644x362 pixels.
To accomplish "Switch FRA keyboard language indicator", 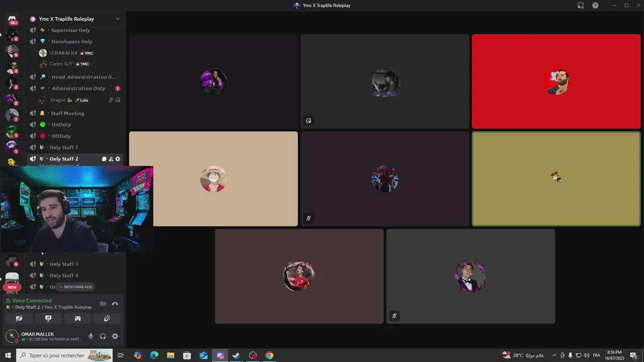I will [596, 355].
